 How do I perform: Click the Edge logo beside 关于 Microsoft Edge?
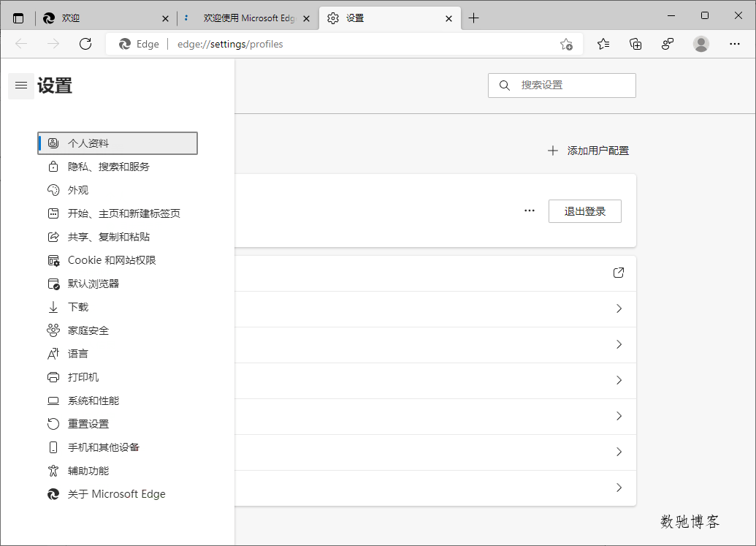click(53, 494)
